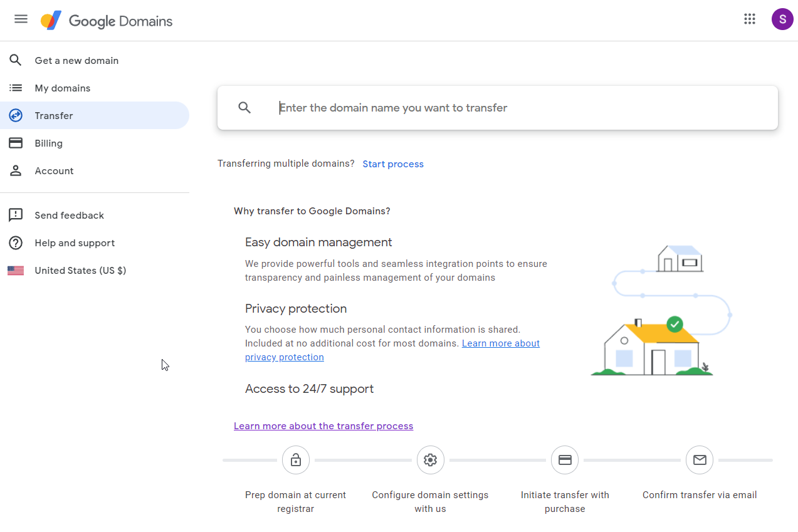
Task: Click the Google Domains logo
Action: (107, 21)
